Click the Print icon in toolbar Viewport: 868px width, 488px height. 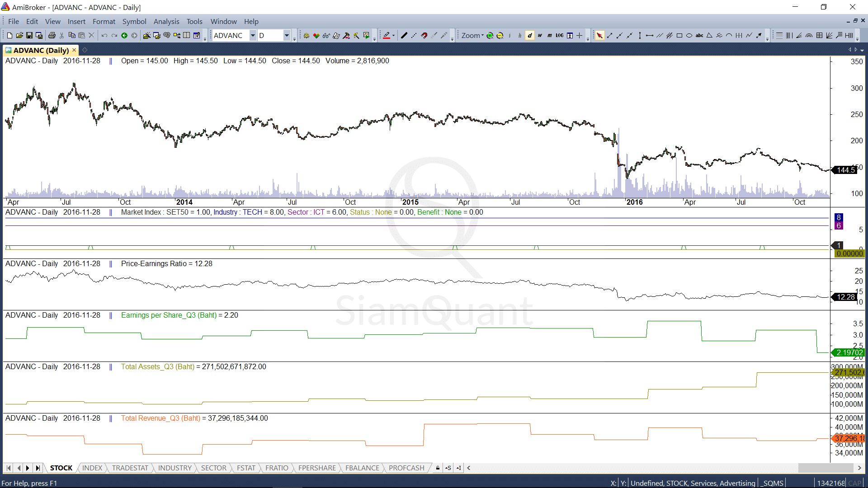coord(52,36)
